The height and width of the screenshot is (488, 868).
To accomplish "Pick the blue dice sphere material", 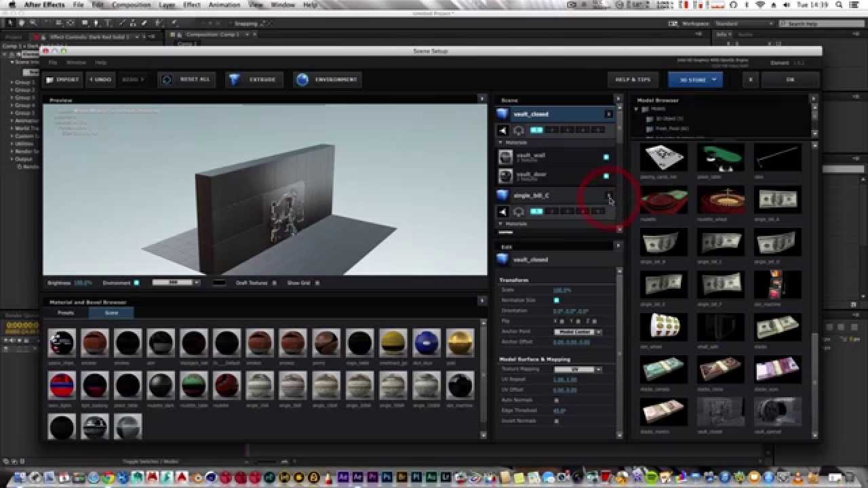I will 427,343.
